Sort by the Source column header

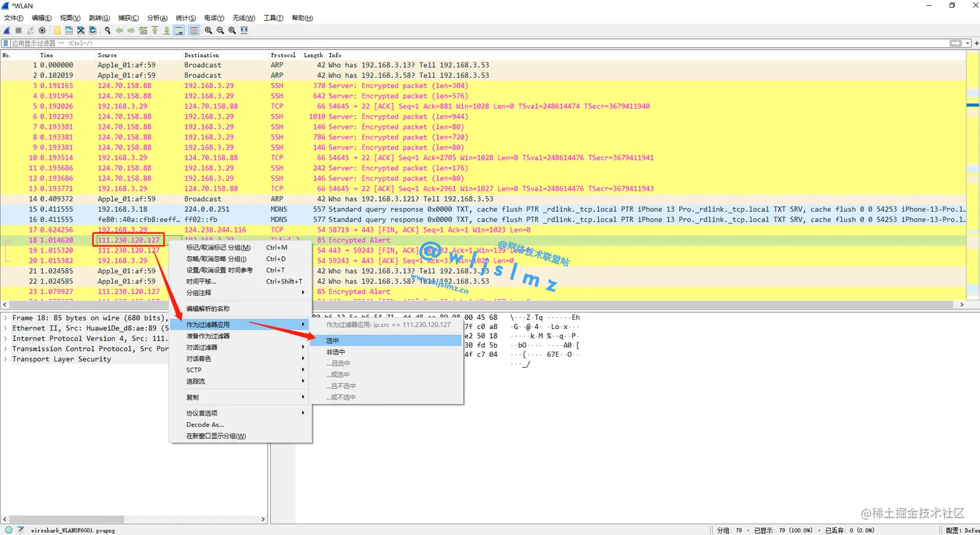click(139, 55)
